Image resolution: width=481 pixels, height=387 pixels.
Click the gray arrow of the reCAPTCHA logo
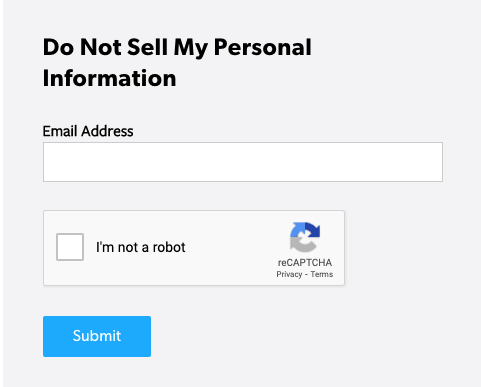tap(300, 246)
